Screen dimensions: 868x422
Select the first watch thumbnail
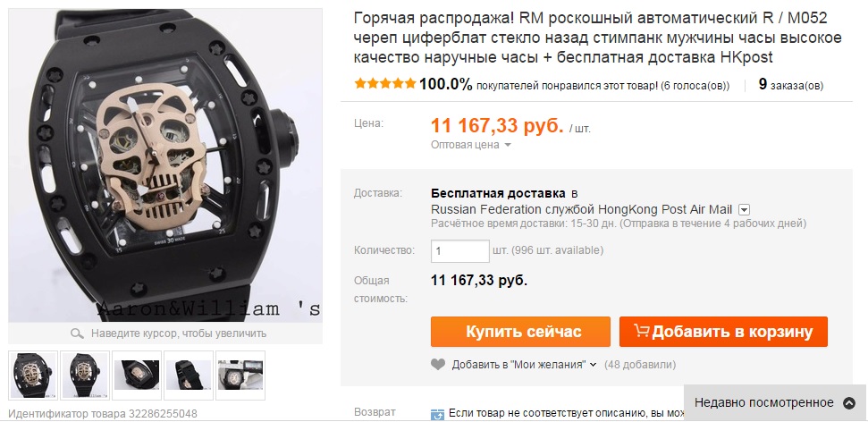[34, 375]
